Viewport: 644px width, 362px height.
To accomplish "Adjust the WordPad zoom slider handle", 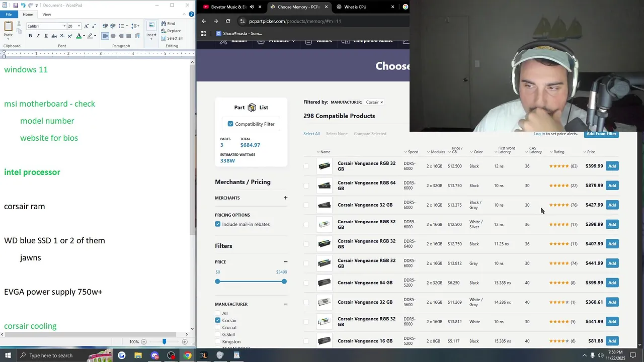I will pyautogui.click(x=164, y=342).
